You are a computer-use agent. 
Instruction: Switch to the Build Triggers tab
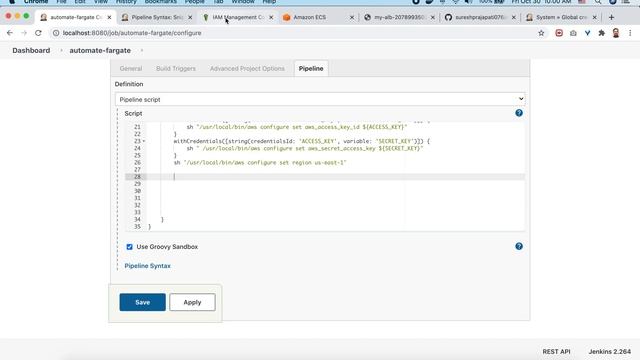click(x=176, y=69)
